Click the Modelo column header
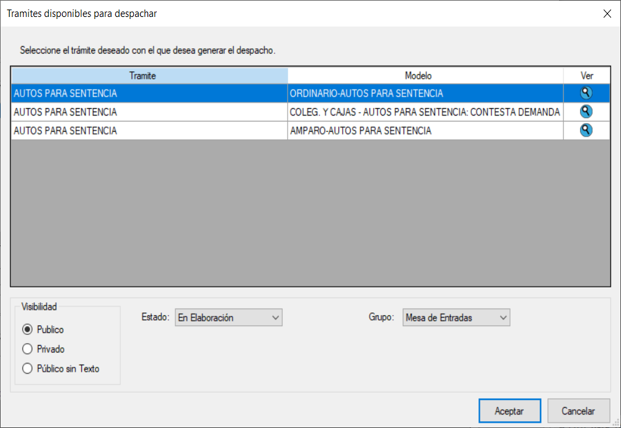The width and height of the screenshot is (621, 428). coord(425,76)
